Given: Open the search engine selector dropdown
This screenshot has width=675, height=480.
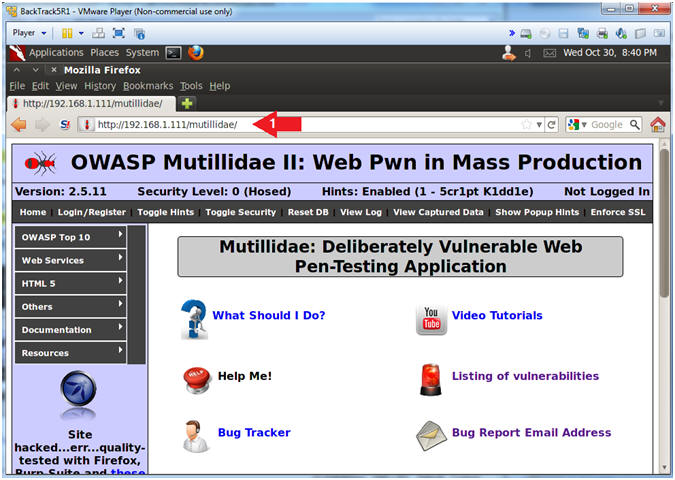Looking at the screenshot, I should click(577, 124).
